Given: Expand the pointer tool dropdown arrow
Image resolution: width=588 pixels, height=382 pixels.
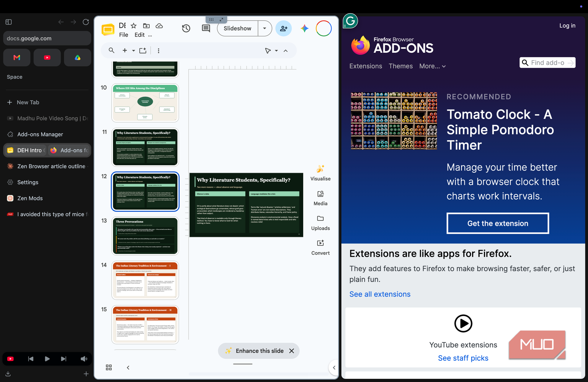Looking at the screenshot, I should click(276, 51).
